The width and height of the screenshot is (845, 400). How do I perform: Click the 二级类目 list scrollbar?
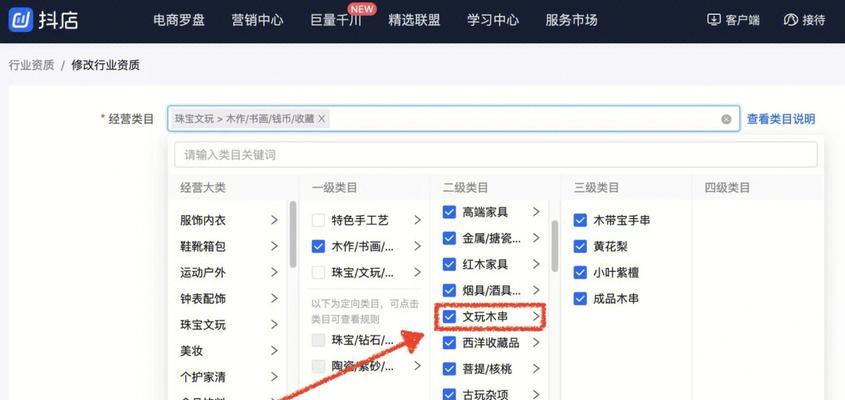555,246
